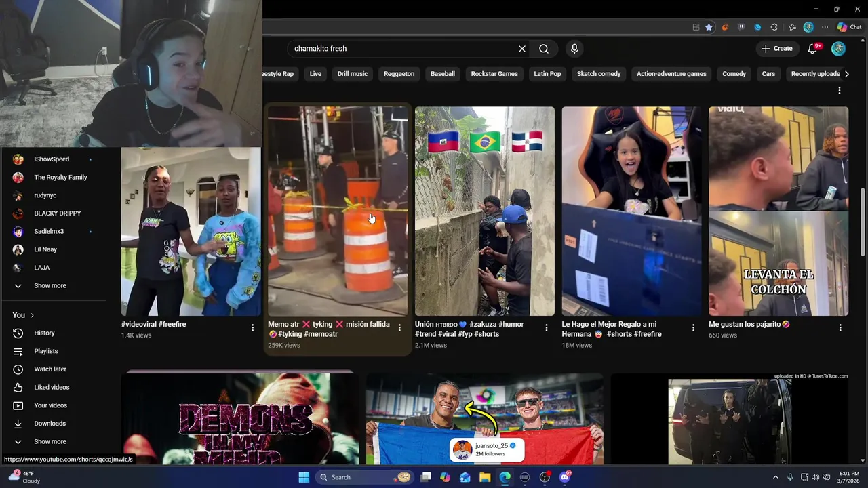Select the Baseball filter chip

tap(443, 74)
